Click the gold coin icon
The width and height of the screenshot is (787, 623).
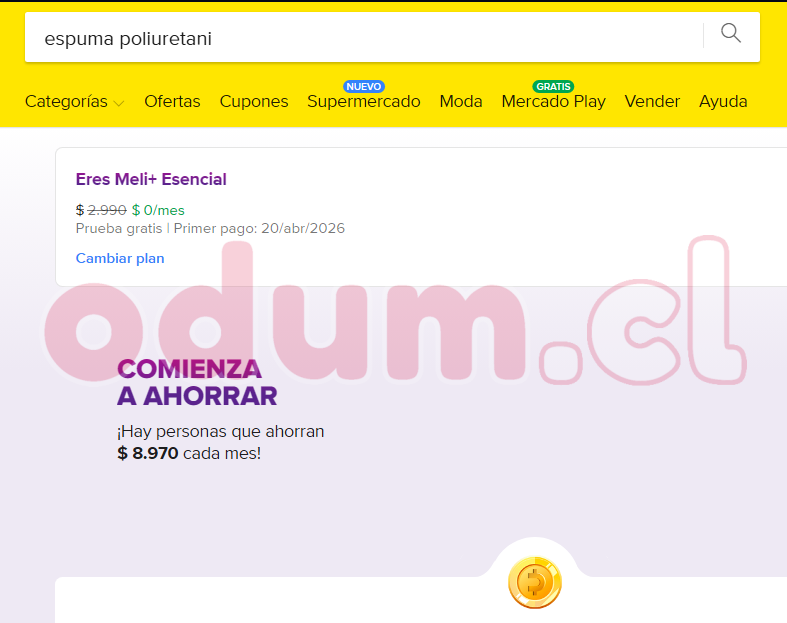coord(535,583)
